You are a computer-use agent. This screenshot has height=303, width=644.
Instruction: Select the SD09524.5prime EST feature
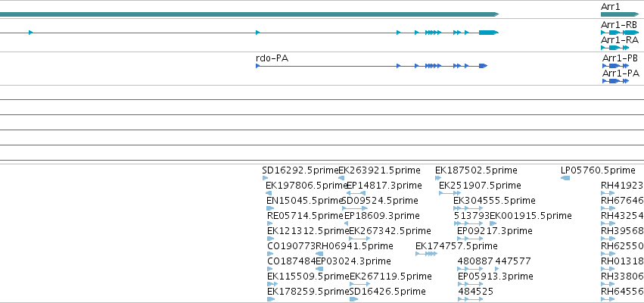click(x=355, y=208)
